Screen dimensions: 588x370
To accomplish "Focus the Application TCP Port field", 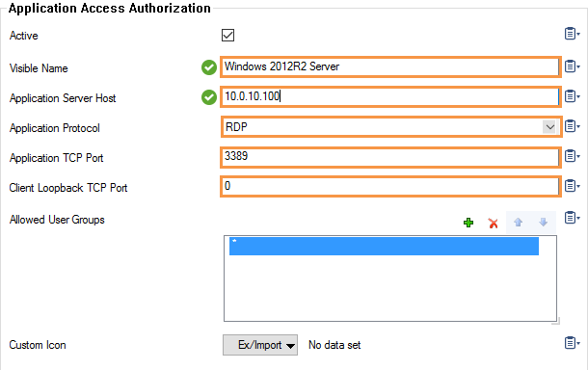I will (390, 157).
